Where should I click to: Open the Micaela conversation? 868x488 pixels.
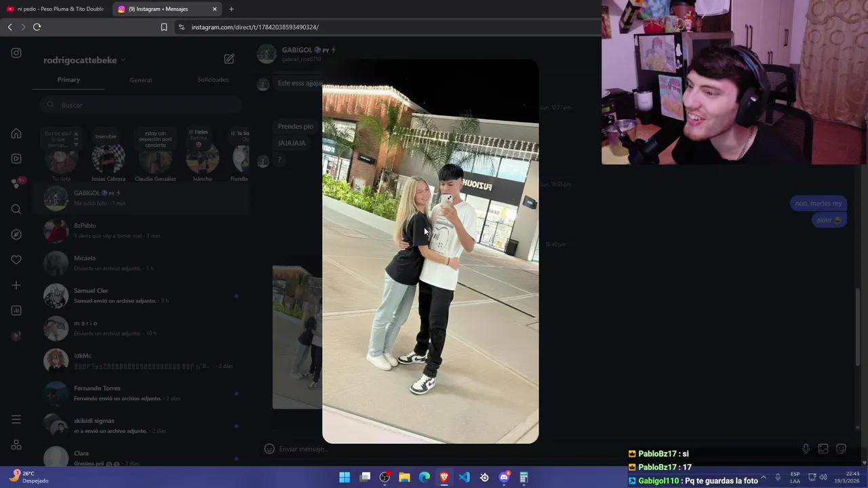coord(140,263)
